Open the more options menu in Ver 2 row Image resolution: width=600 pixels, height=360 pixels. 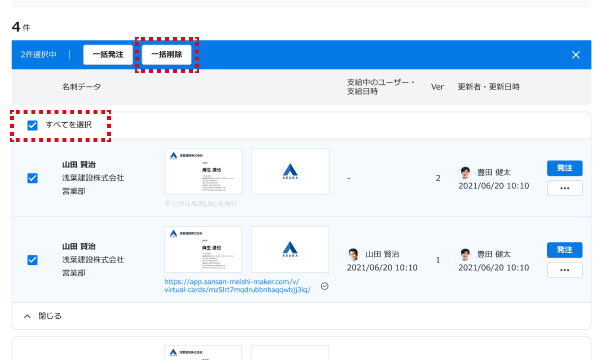[x=564, y=188]
